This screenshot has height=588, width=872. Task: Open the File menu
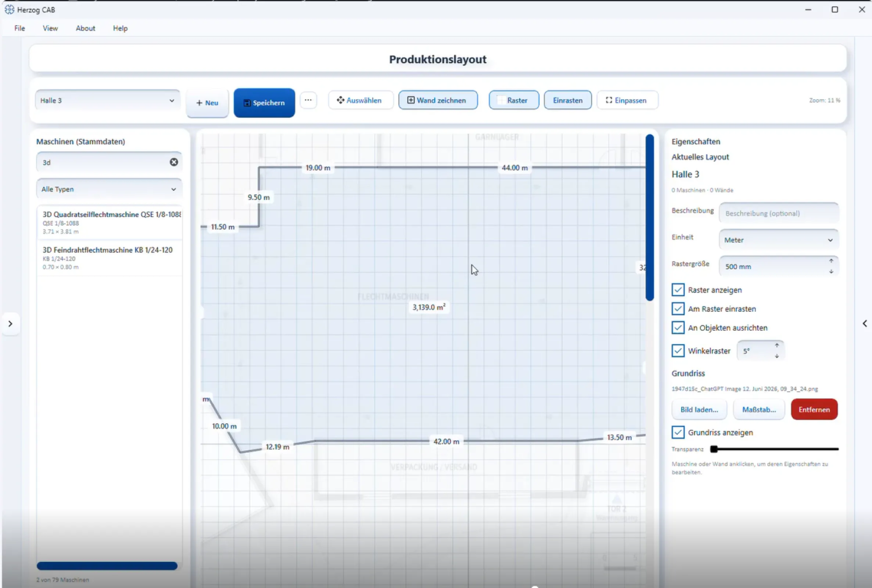click(x=19, y=28)
